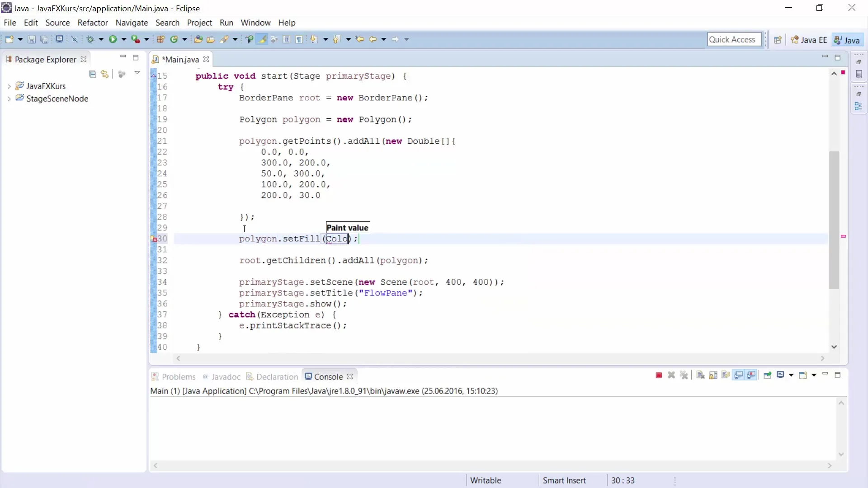Click the New file wizard icon
868x488 pixels.
[x=9, y=39]
